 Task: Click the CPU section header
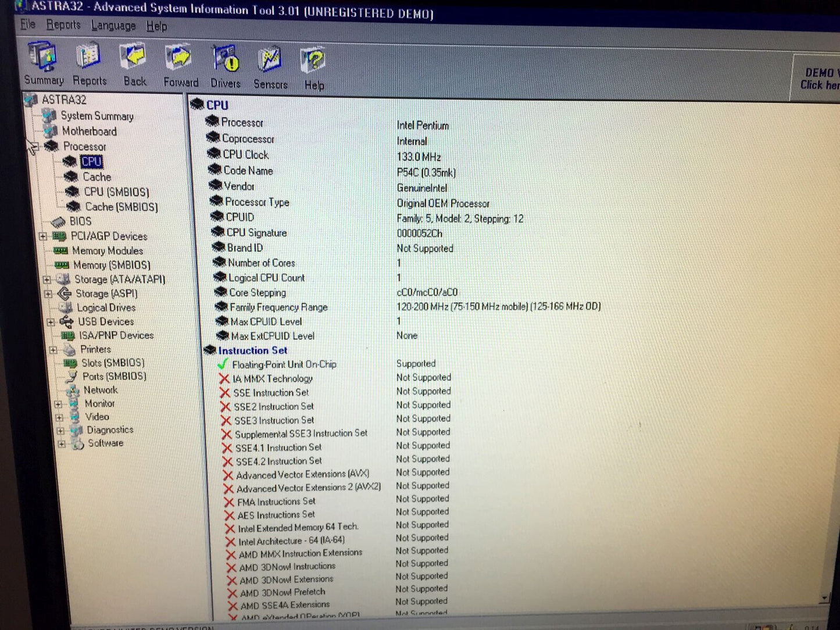[217, 105]
